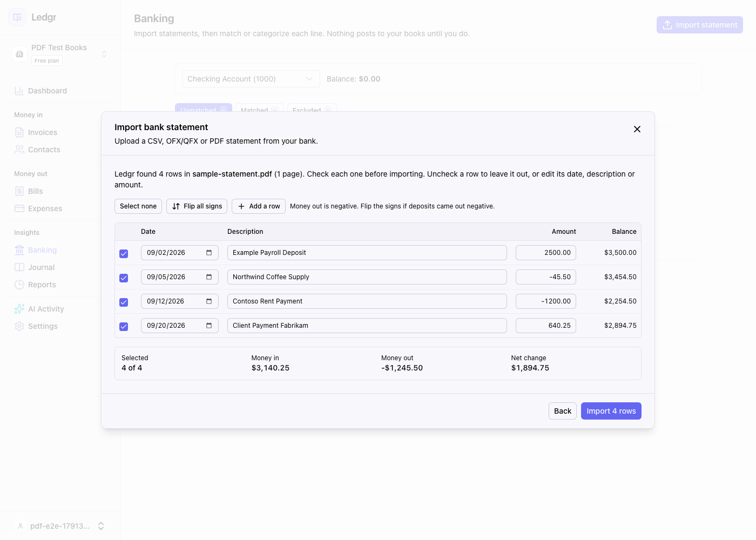This screenshot has width=756, height=540.
Task: Uncheck the Example Payroll Deposit row
Action: click(124, 254)
